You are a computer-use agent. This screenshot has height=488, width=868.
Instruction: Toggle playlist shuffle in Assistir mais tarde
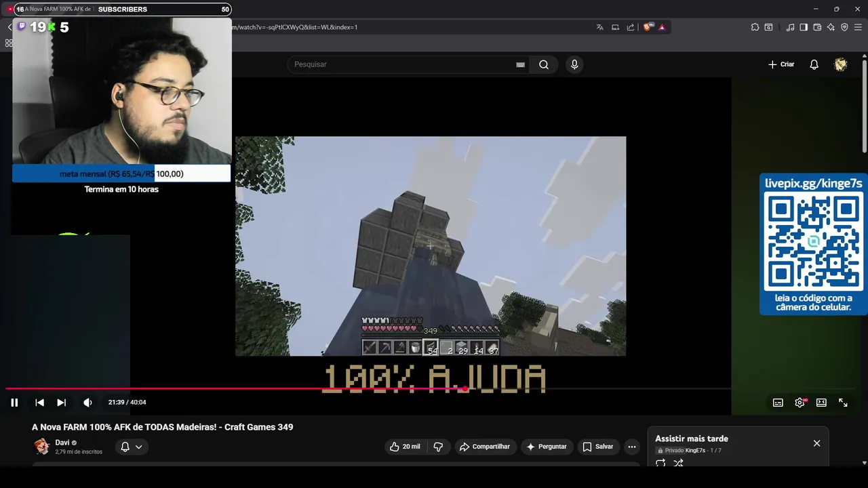tap(678, 464)
